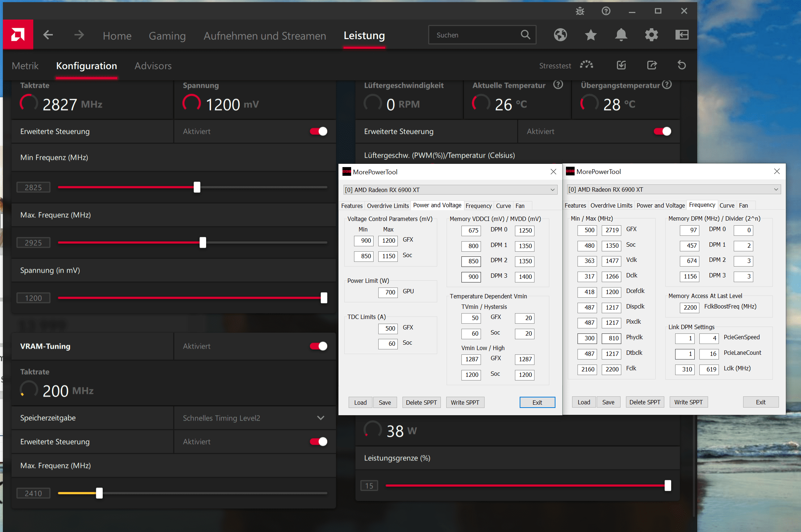Switch to the Gaming tab
This screenshot has height=532, width=801.
click(x=167, y=36)
